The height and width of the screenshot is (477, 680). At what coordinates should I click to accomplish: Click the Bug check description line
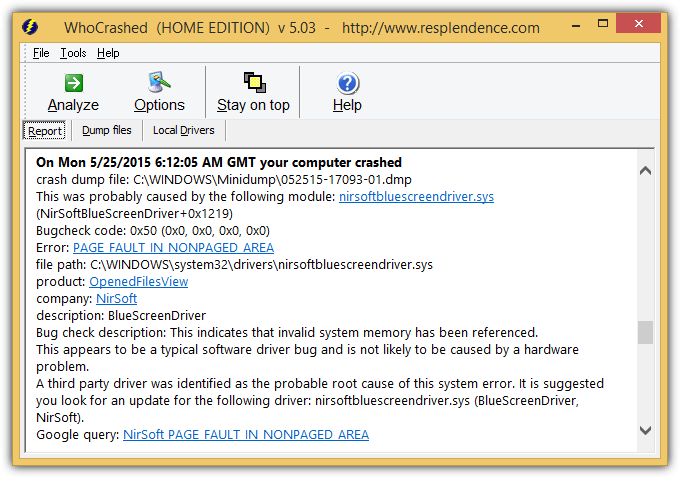(x=287, y=333)
